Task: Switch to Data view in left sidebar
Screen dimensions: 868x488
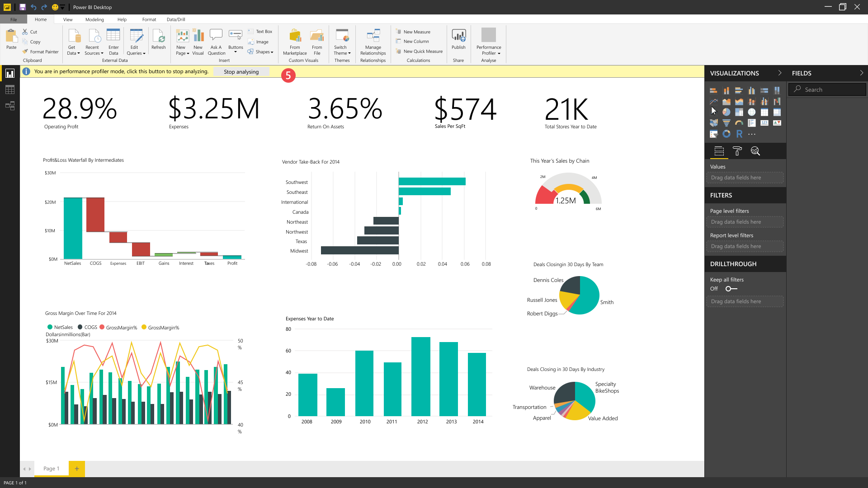Action: point(9,89)
